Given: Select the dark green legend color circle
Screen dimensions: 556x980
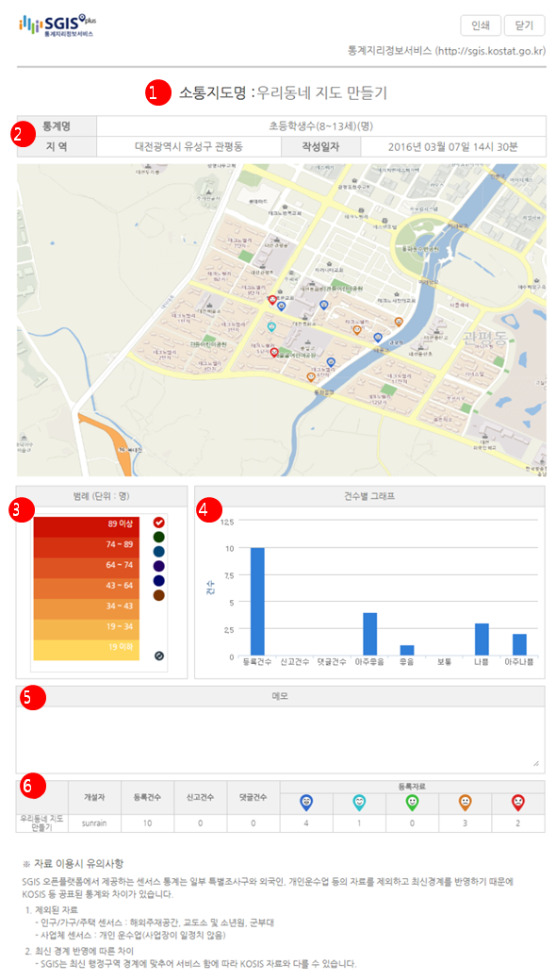Looking at the screenshot, I should 158,537.
